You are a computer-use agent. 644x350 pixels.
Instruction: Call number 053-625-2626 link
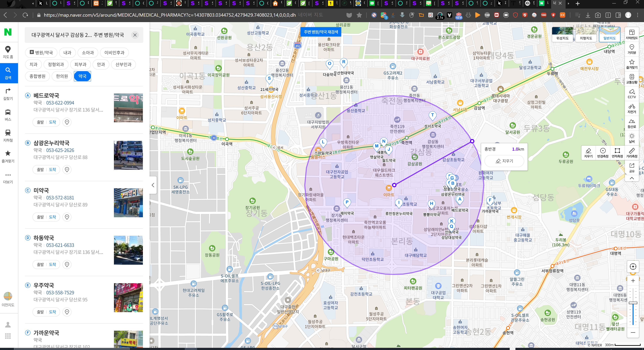[x=60, y=150]
